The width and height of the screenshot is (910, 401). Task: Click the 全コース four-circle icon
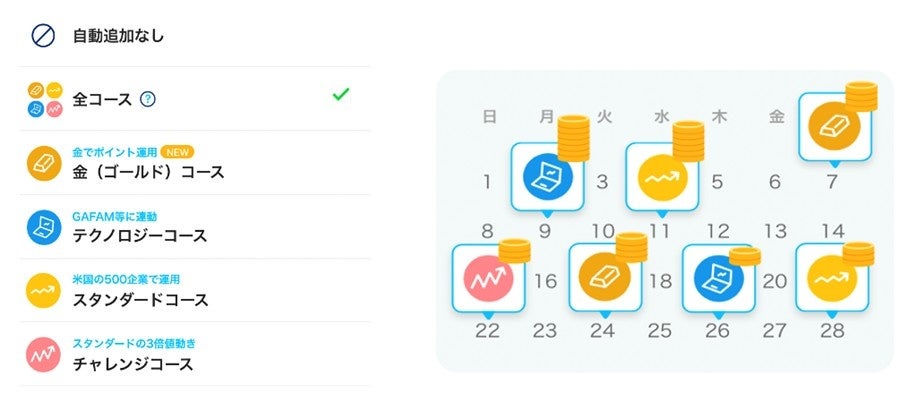tap(44, 98)
